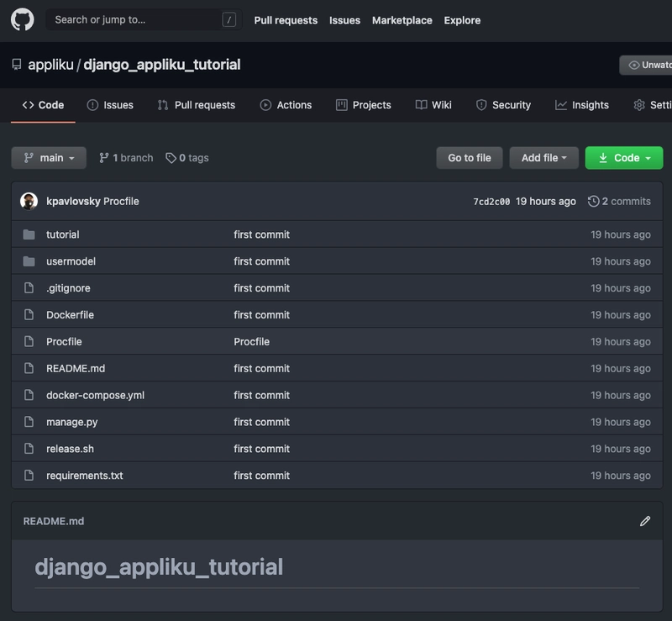Click the file icon for requirements.txt
The height and width of the screenshot is (621, 672).
pos(29,475)
